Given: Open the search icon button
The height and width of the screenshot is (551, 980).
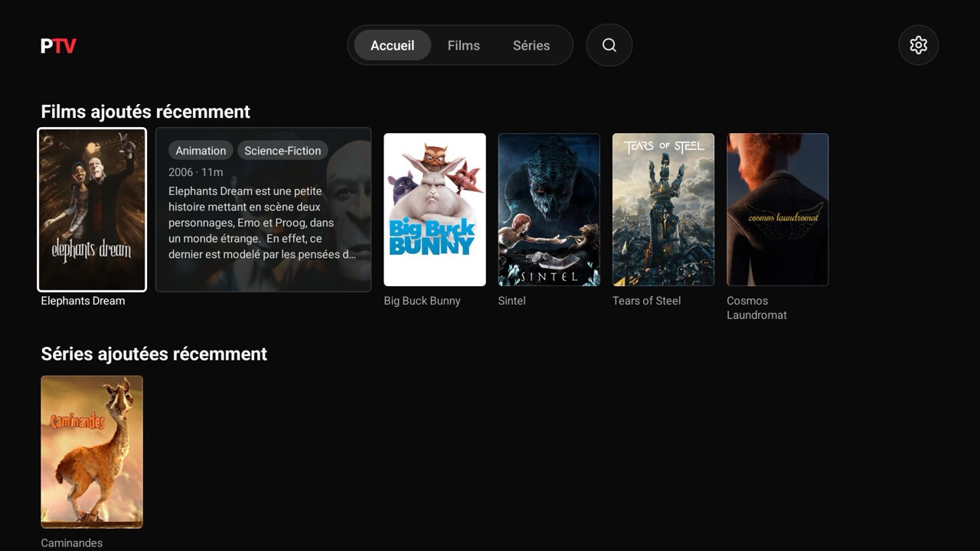Looking at the screenshot, I should click(x=609, y=45).
